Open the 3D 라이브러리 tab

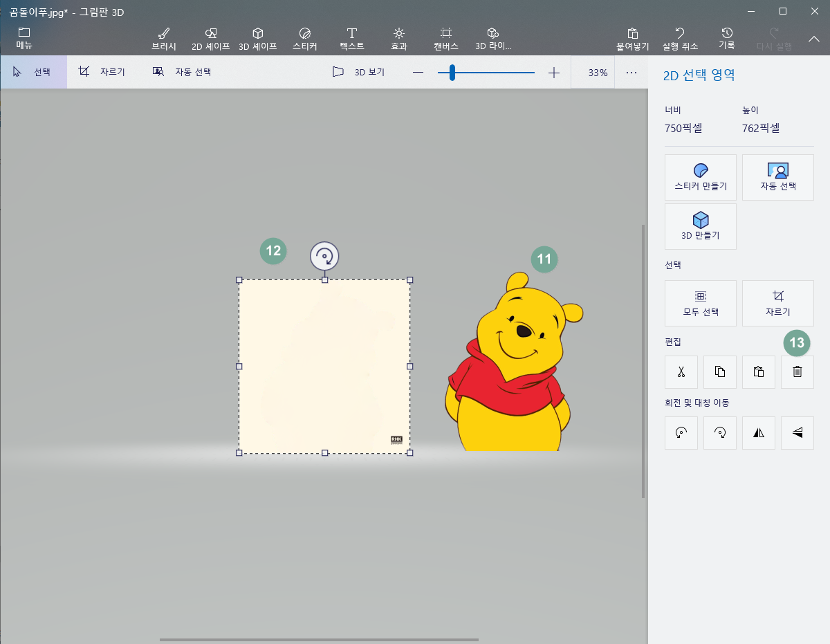tap(493, 39)
